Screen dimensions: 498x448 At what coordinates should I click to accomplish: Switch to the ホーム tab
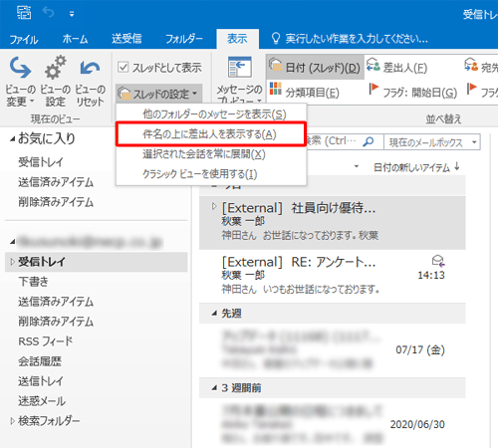(x=75, y=39)
